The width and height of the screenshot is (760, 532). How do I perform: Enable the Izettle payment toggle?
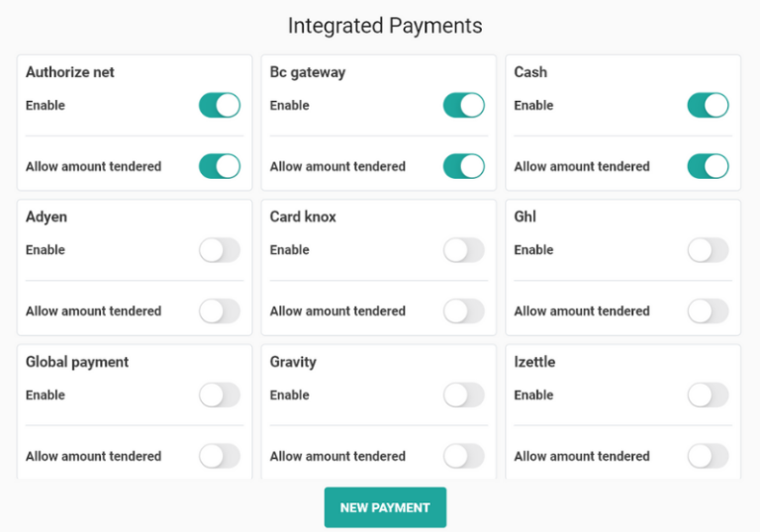(x=708, y=396)
